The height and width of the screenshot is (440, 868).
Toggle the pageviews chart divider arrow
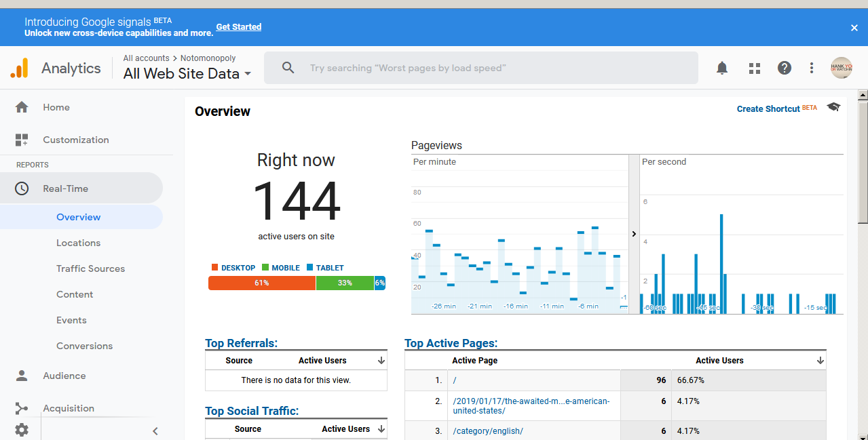[x=634, y=234]
